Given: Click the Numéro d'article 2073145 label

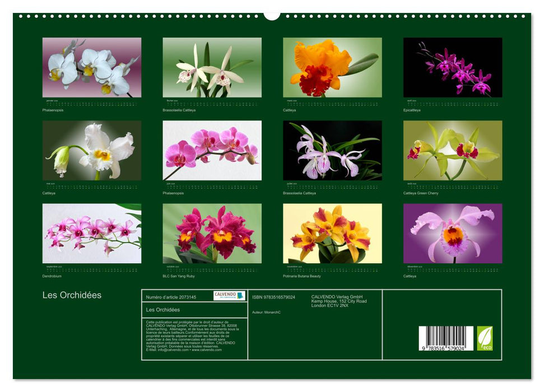Looking at the screenshot, I should (171, 297).
